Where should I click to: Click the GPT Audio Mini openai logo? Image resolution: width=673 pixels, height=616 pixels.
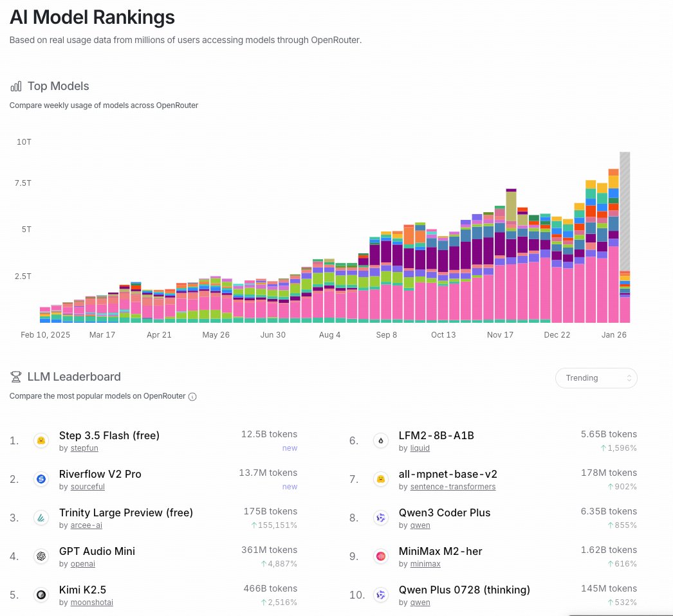41,556
